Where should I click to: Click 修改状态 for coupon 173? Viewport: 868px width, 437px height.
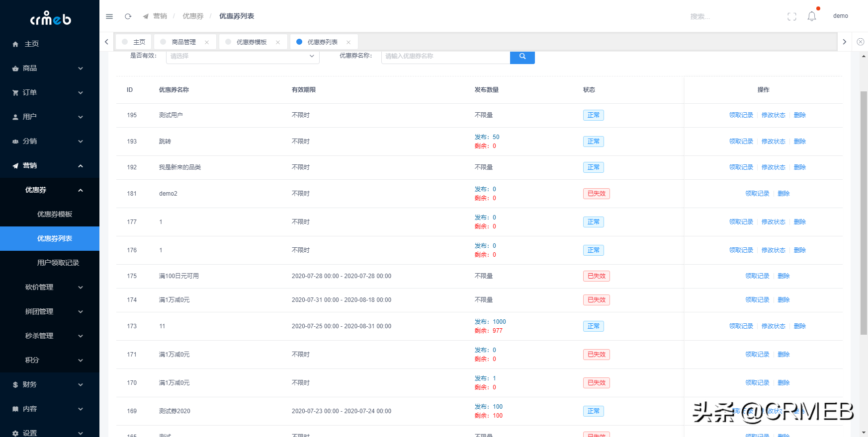pyautogui.click(x=773, y=326)
